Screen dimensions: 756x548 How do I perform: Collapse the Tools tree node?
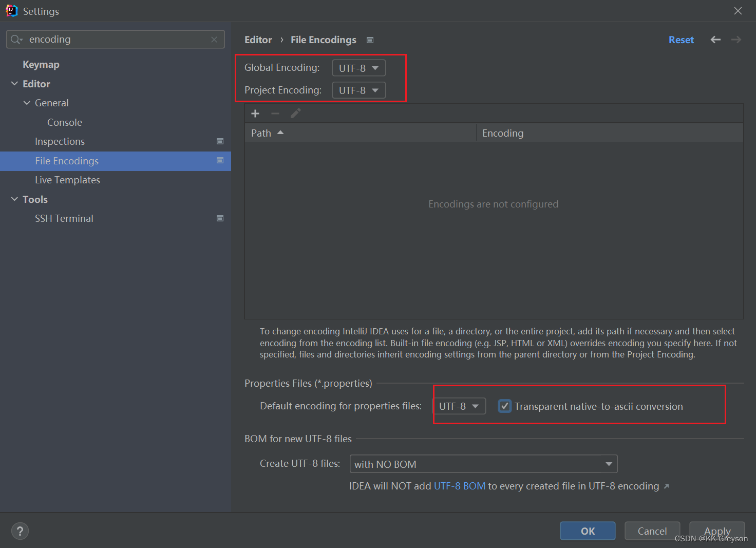tap(14, 199)
